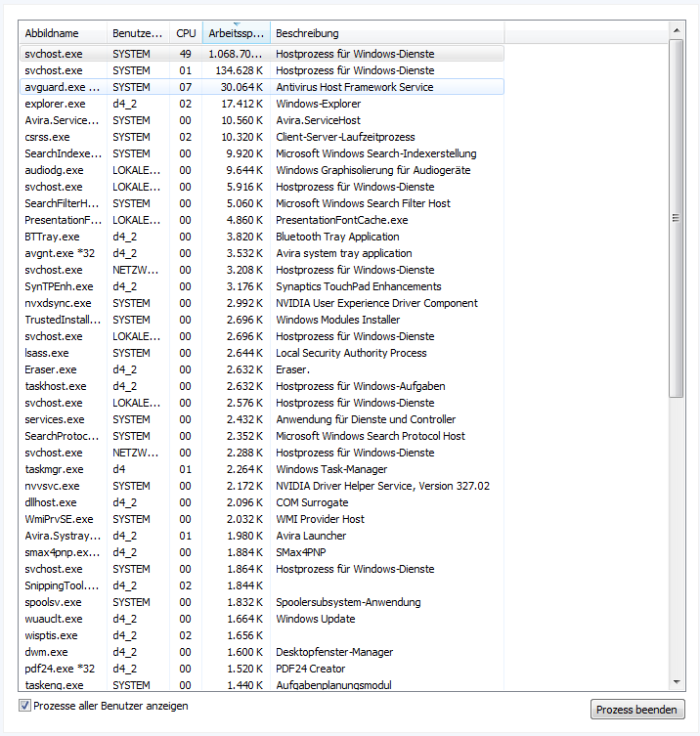This screenshot has width=700, height=736.
Task: Click 'Local Security Authority Process' description
Action: (351, 353)
